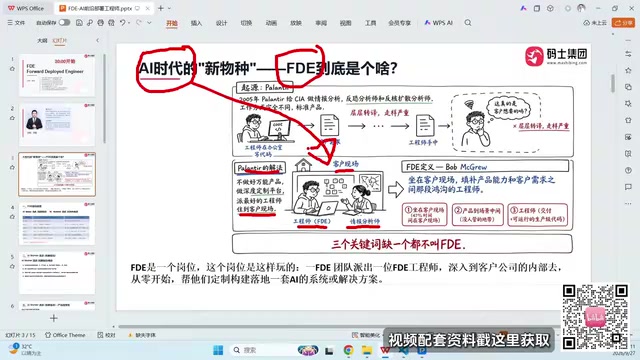
Task: Select slide 5 thumbnail
Action: click(57, 273)
